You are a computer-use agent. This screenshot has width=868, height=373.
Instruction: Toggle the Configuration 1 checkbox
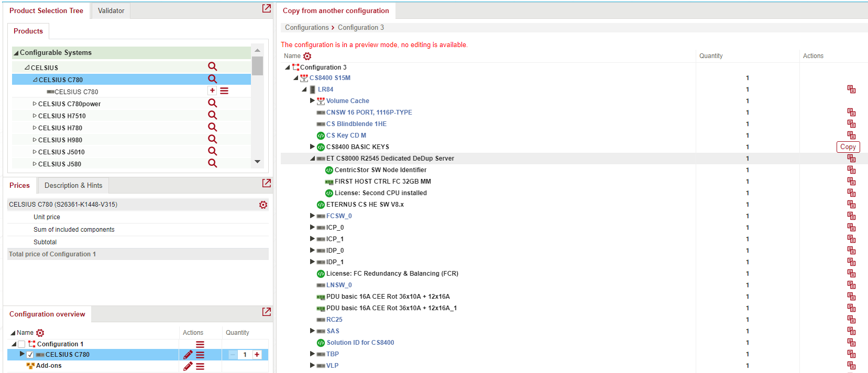21,344
